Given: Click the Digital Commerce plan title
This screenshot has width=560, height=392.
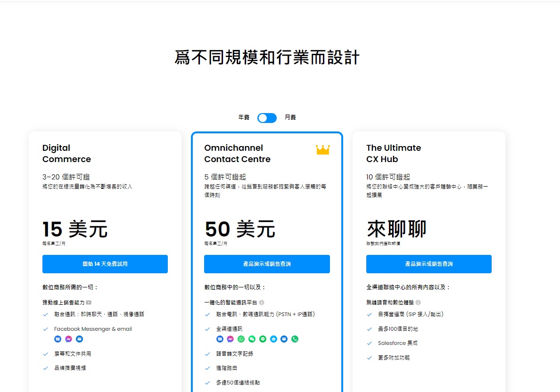Looking at the screenshot, I should point(66,154).
